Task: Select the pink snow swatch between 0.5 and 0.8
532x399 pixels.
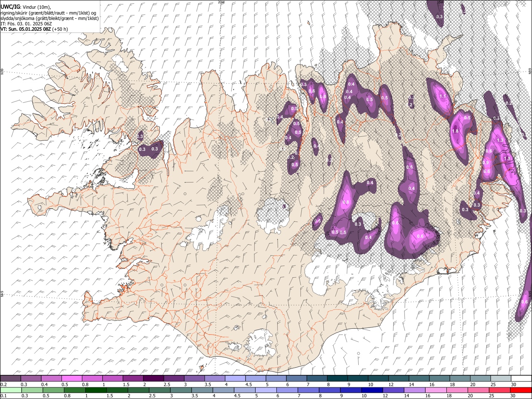Action: (72, 378)
